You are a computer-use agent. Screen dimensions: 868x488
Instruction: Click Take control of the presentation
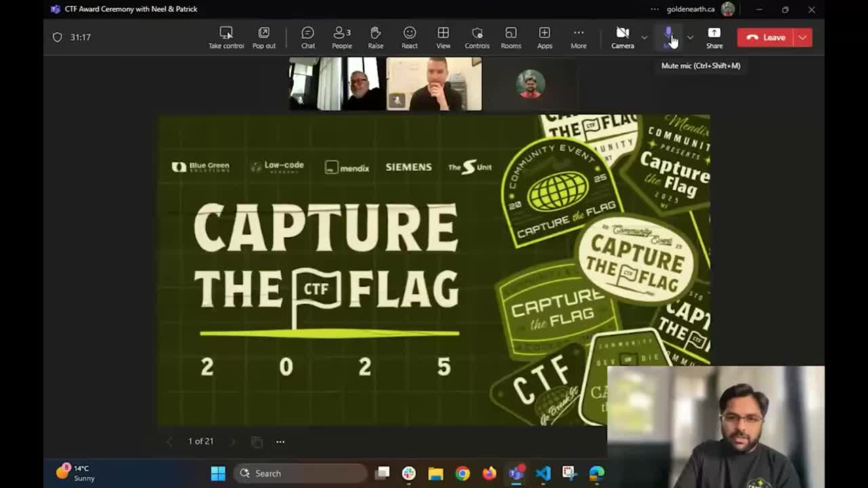click(226, 37)
